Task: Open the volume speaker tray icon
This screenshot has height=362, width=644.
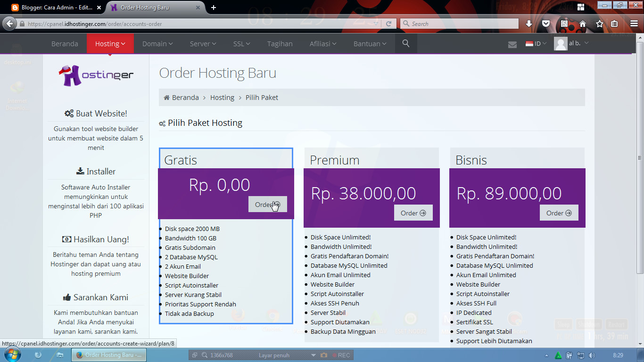Action: click(592, 355)
